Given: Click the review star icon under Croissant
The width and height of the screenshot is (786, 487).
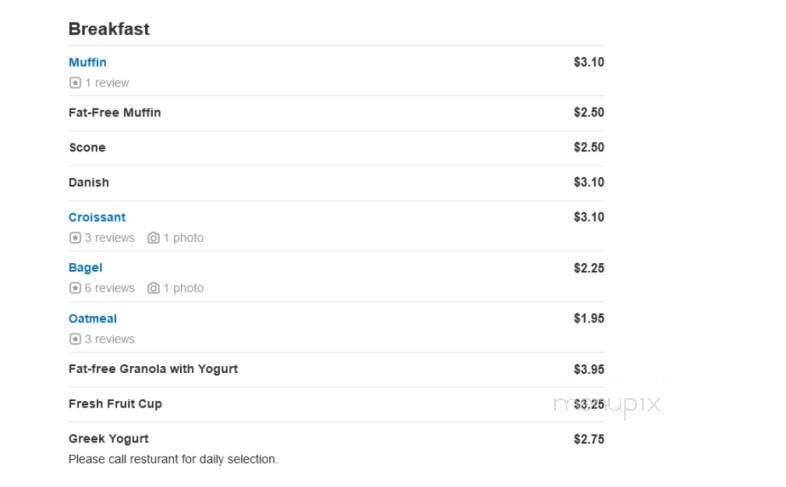Looking at the screenshot, I should [x=75, y=237].
